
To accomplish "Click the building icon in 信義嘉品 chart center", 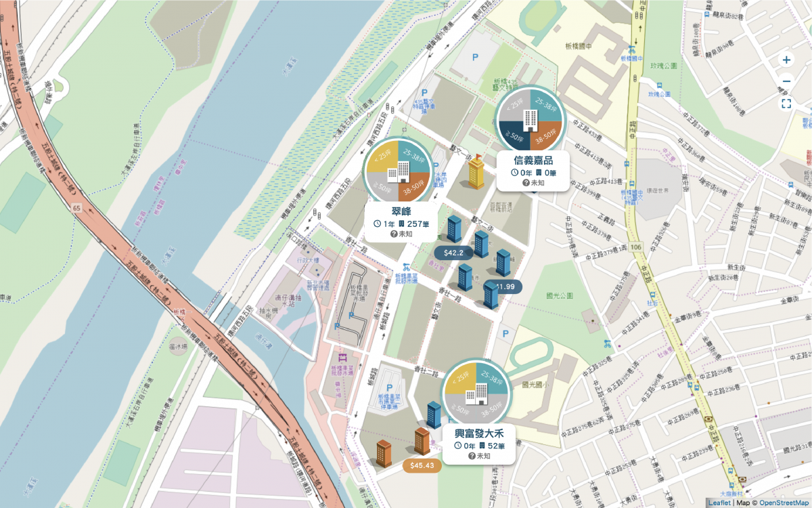I will click(x=531, y=120).
